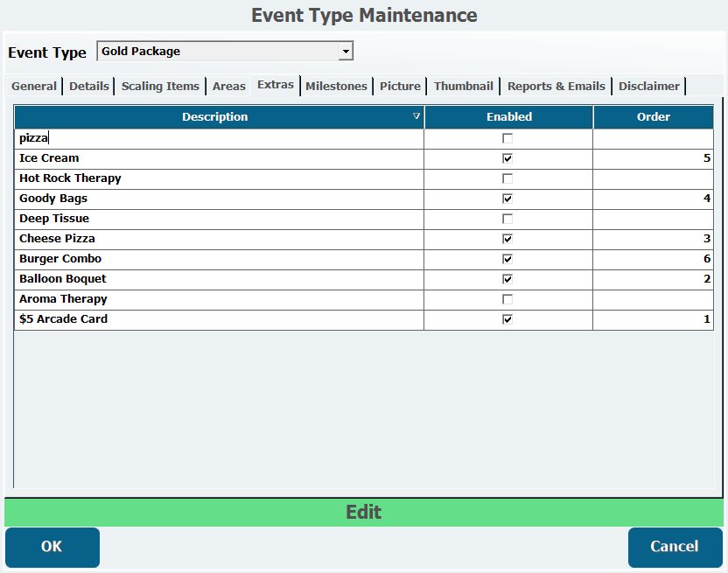The height and width of the screenshot is (573, 728).
Task: Go to the Milestones tab
Action: pyautogui.click(x=336, y=86)
